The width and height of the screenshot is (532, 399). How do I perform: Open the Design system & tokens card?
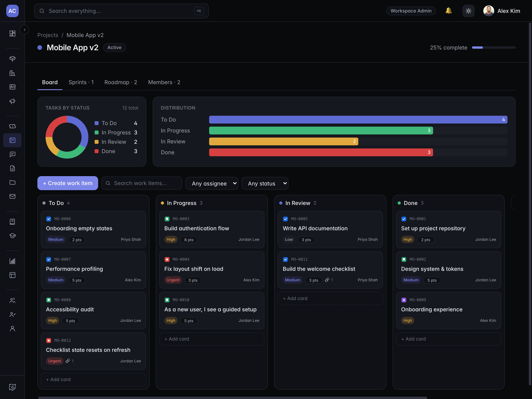point(448,270)
